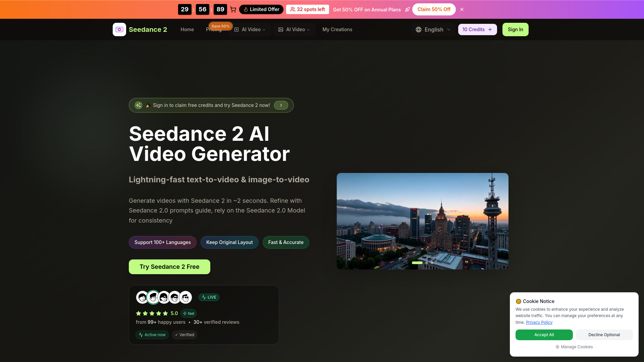Go to the Home menu item

click(x=187, y=29)
